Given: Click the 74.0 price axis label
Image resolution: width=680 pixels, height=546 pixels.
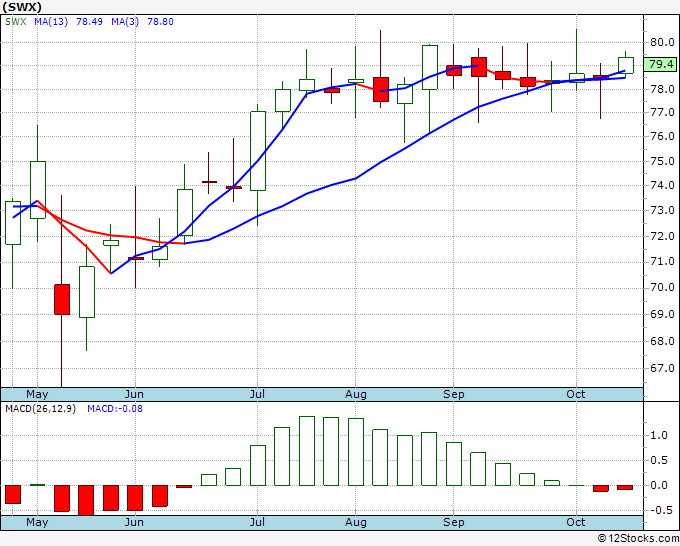Looking at the screenshot, I should [662, 186].
